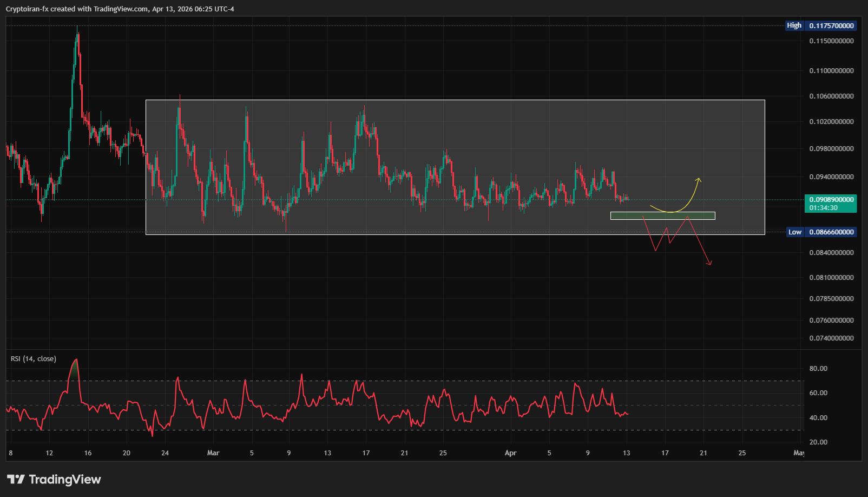The height and width of the screenshot is (497, 868).
Task: Click the Apr label on time axis
Action: tap(510, 453)
